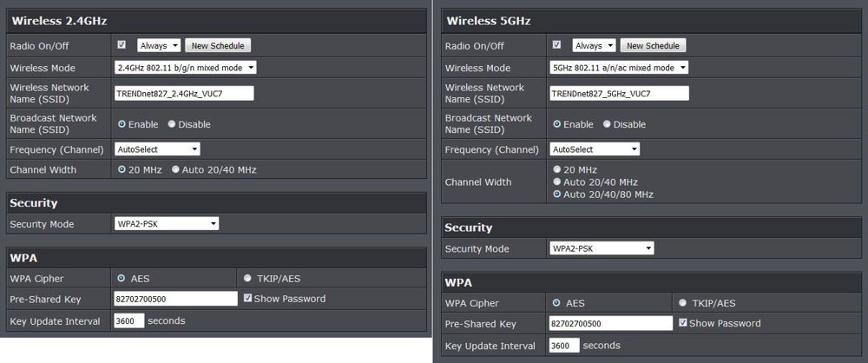The height and width of the screenshot is (363, 868).
Task: Select 20 MHz channel width for 5GHz
Action: [x=557, y=169]
